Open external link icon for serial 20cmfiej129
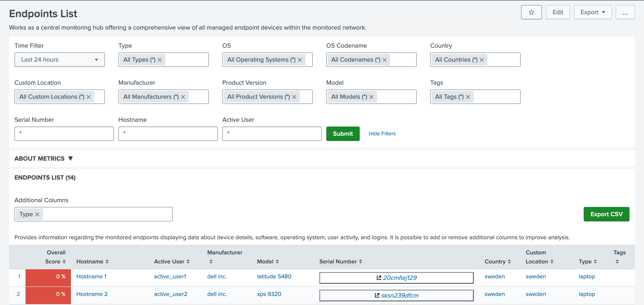The height and width of the screenshot is (305, 644). coord(378,277)
